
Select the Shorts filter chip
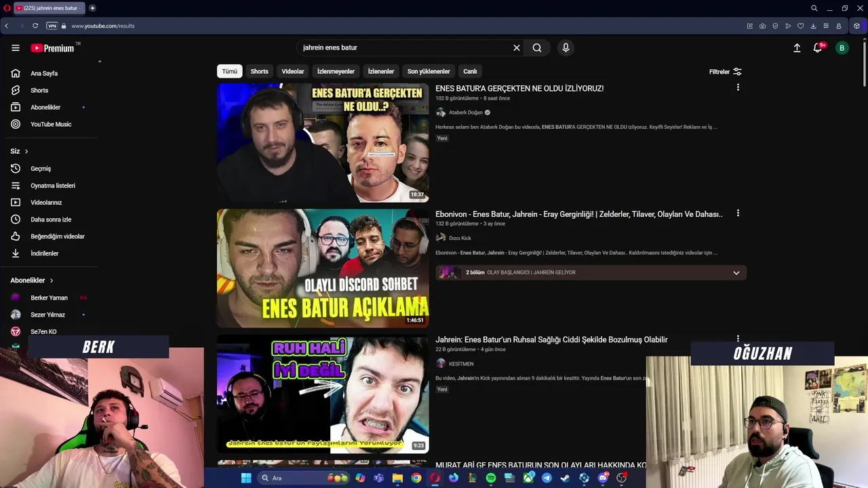[259, 71]
